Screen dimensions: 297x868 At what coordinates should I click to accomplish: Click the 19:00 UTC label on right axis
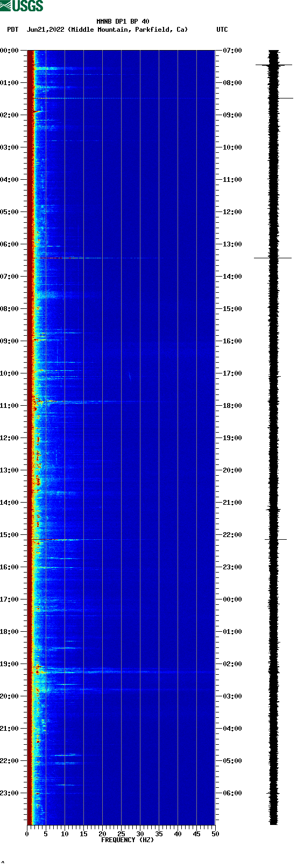click(x=232, y=438)
